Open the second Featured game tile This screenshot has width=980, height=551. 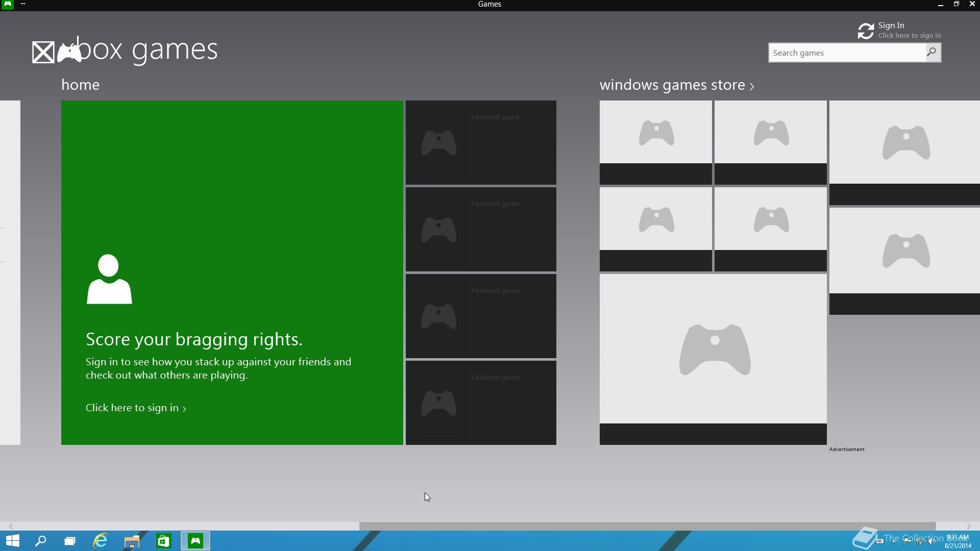481,229
